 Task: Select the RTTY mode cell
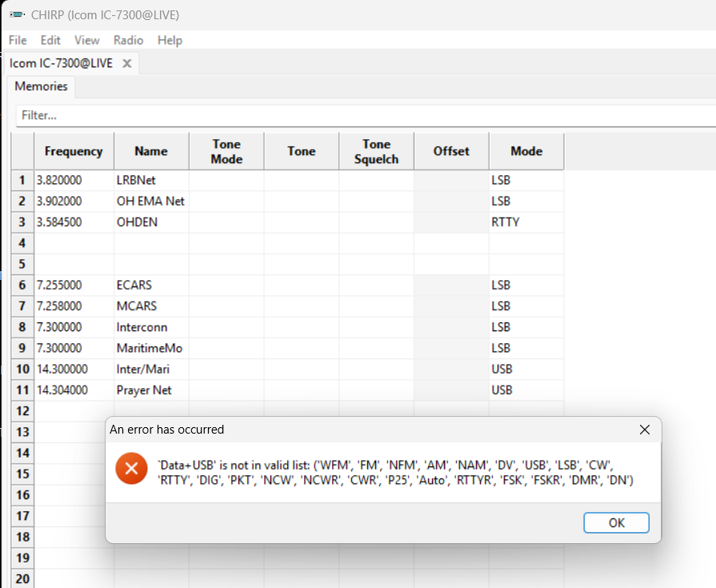(x=526, y=222)
